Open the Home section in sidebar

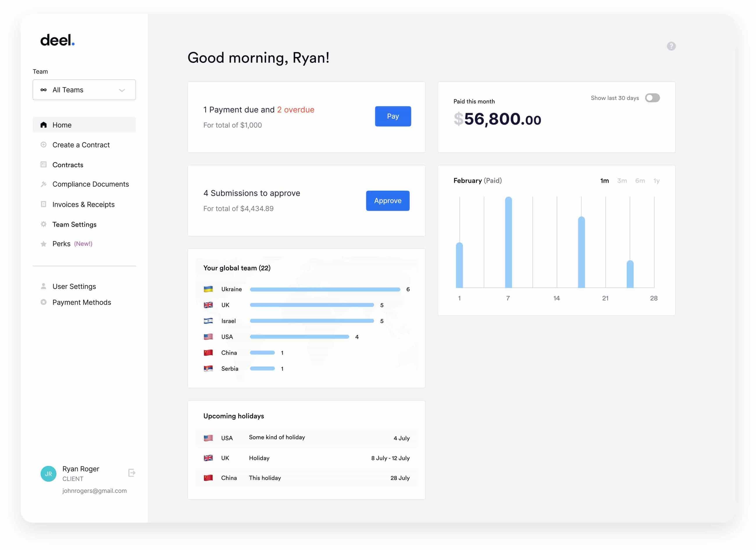(44, 125)
